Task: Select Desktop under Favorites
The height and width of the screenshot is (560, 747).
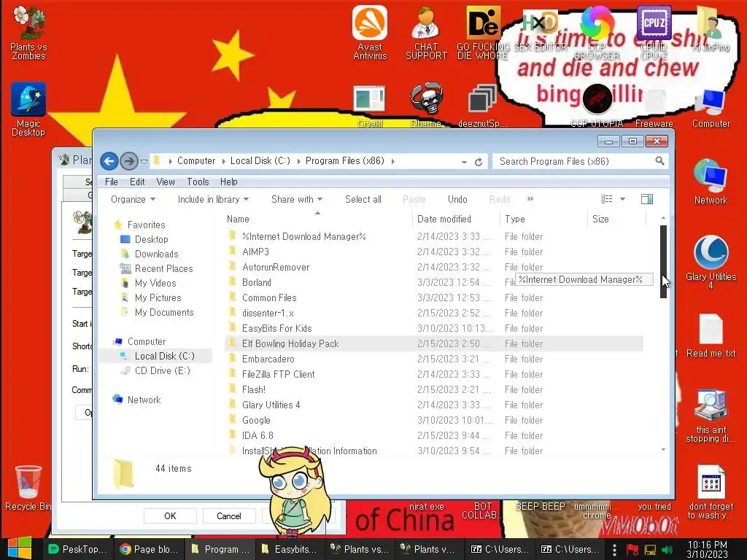Action: (x=152, y=239)
